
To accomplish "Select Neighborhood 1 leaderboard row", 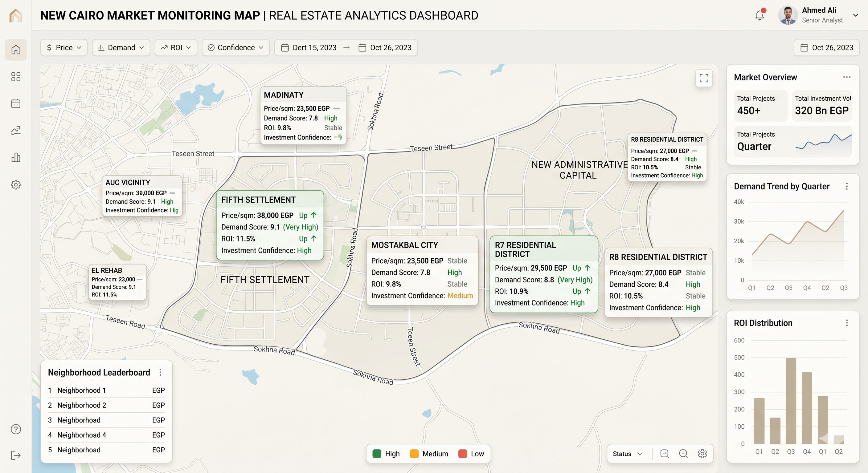I will click(x=106, y=390).
